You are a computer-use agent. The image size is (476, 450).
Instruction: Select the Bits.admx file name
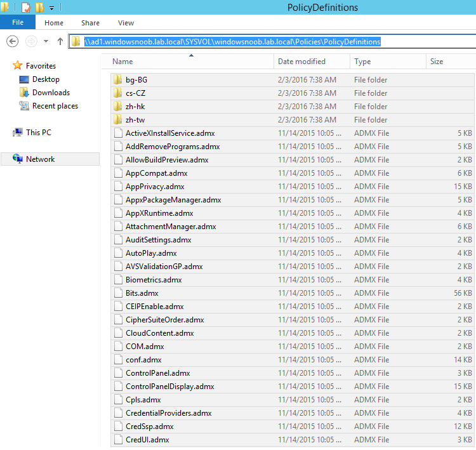(x=142, y=293)
